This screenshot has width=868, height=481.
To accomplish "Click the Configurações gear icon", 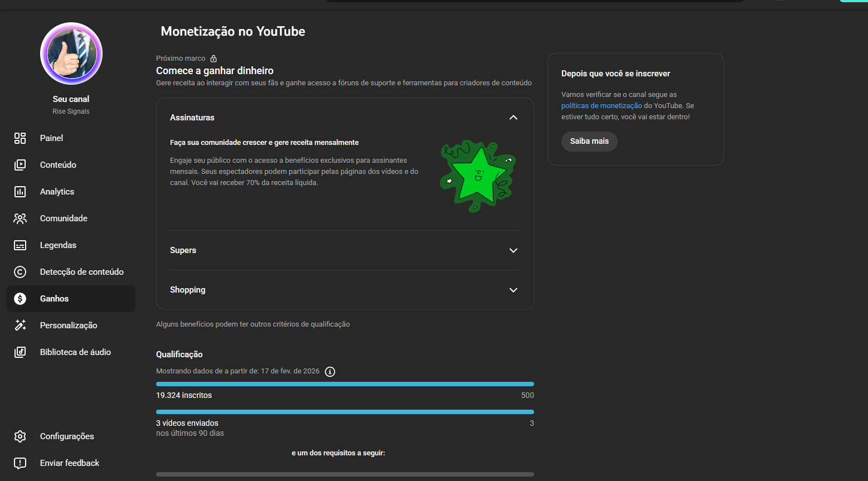I will pos(20,436).
